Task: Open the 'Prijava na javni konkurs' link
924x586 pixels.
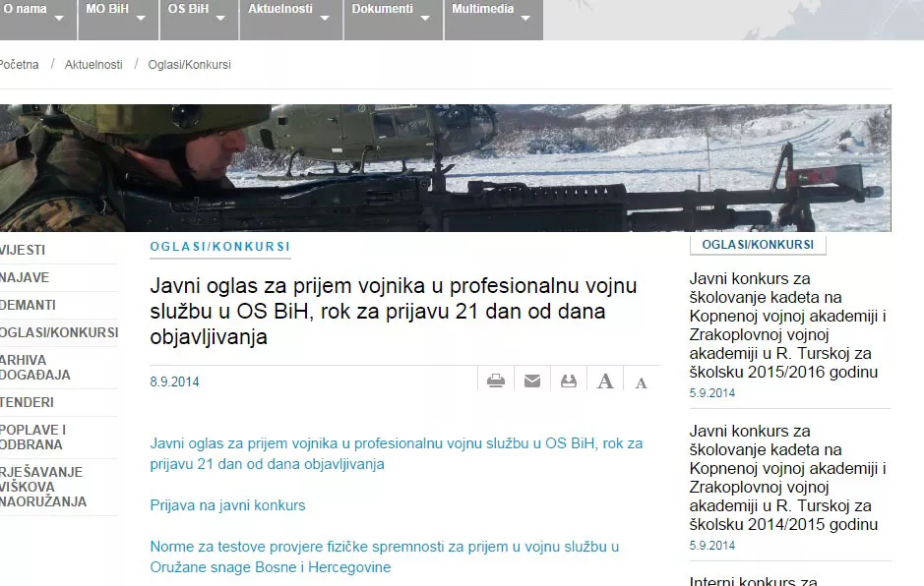Action: coord(227,505)
